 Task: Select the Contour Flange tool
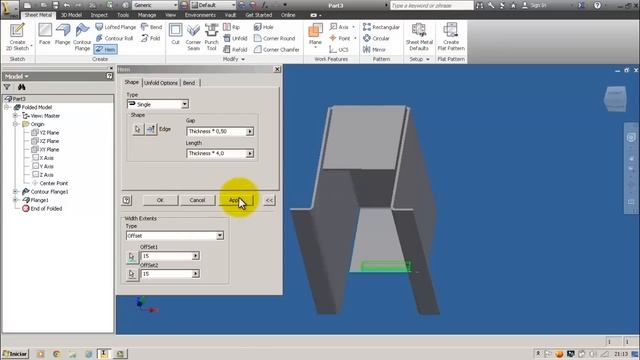(x=82, y=37)
